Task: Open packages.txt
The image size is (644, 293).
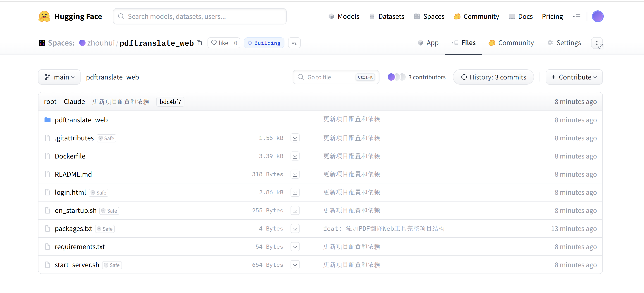Action: tap(74, 228)
